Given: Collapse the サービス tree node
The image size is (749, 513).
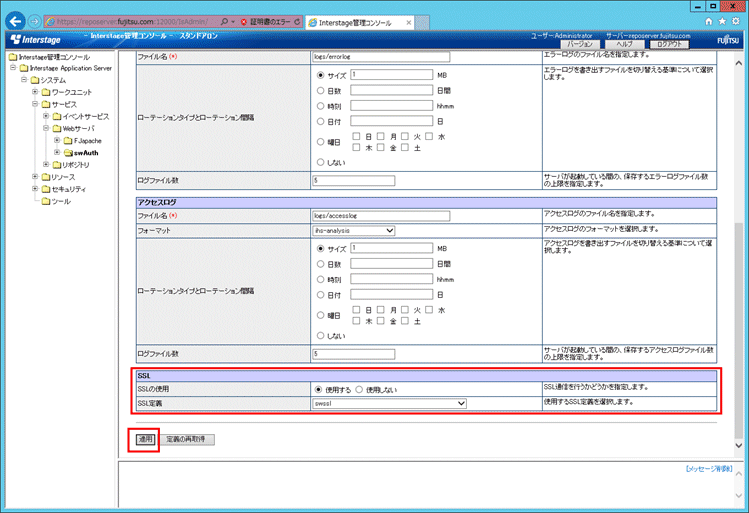Looking at the screenshot, I should click(35, 104).
